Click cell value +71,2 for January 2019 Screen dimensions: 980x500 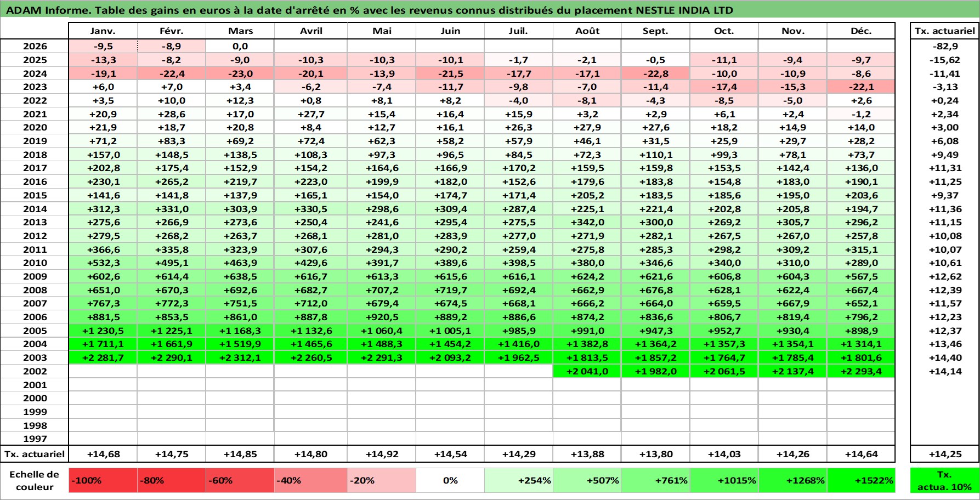pyautogui.click(x=103, y=141)
